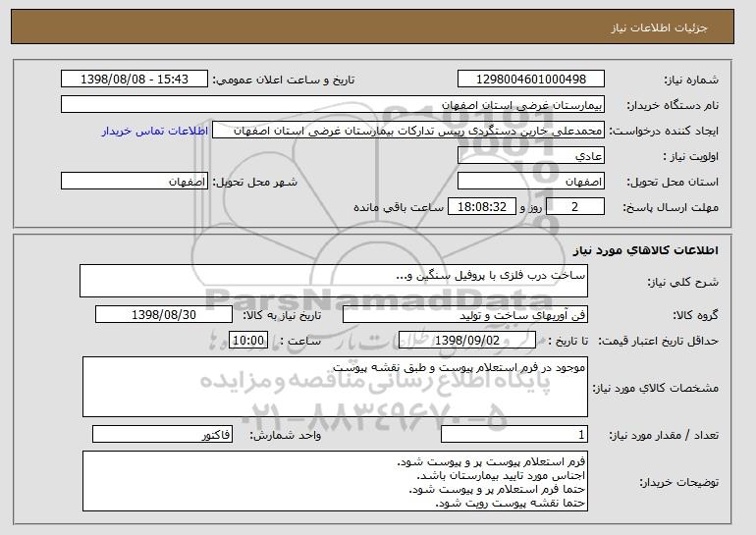This screenshot has height=535, width=756.
Task: Click the label تاریخ نیاز به کالا
Action: coord(282,316)
